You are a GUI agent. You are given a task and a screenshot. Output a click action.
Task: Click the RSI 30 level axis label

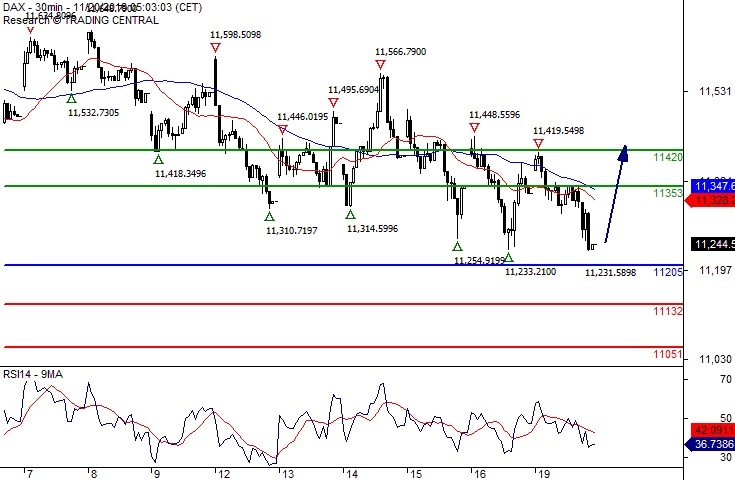coord(726,457)
